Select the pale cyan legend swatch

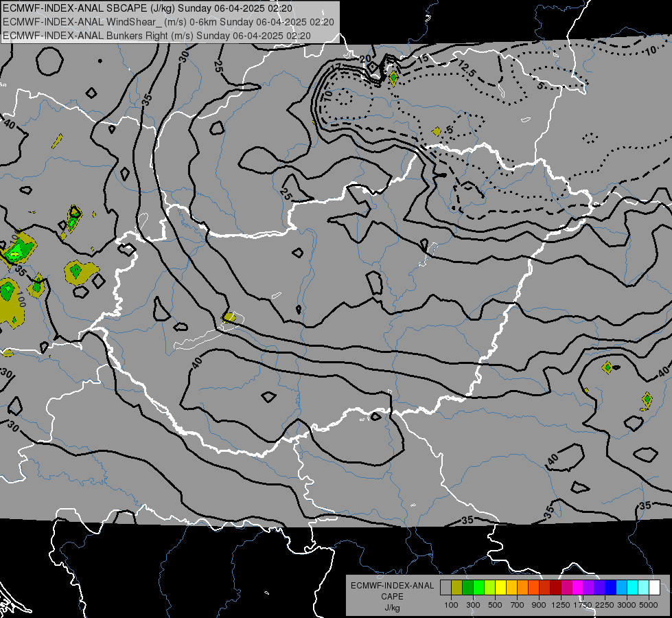click(644, 587)
